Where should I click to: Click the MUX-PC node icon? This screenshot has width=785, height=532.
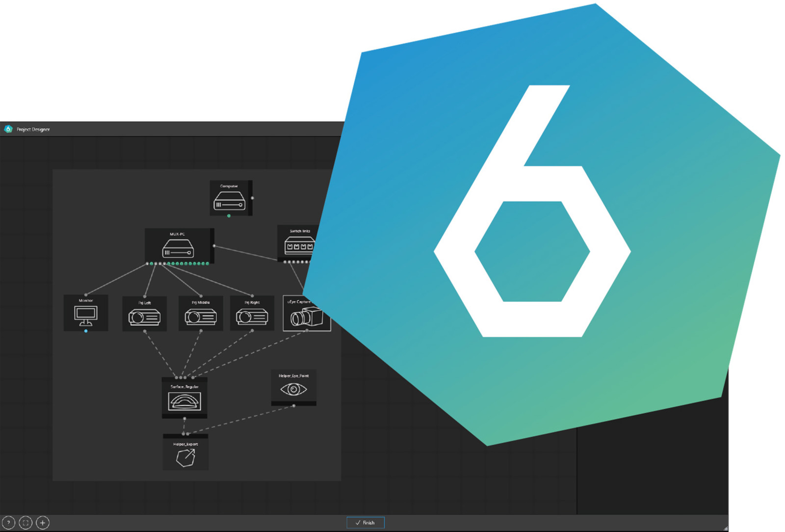click(178, 249)
